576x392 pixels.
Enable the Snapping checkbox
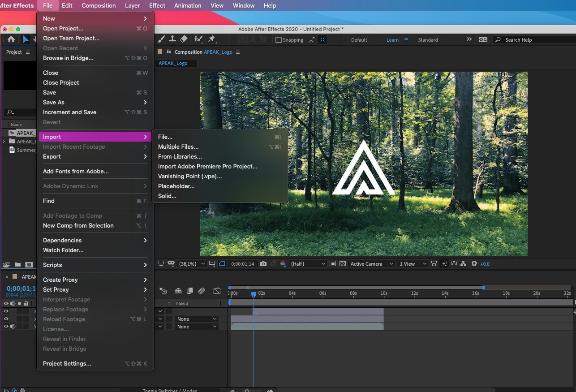[278, 40]
